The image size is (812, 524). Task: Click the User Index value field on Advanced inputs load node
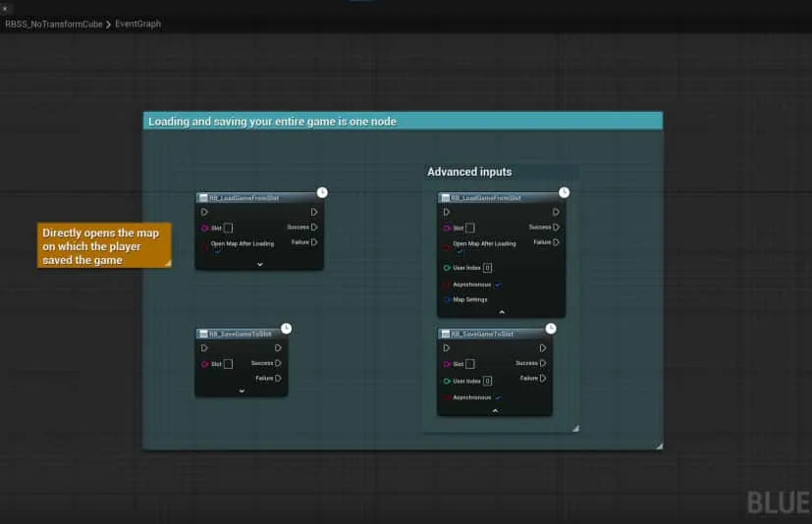click(x=487, y=268)
